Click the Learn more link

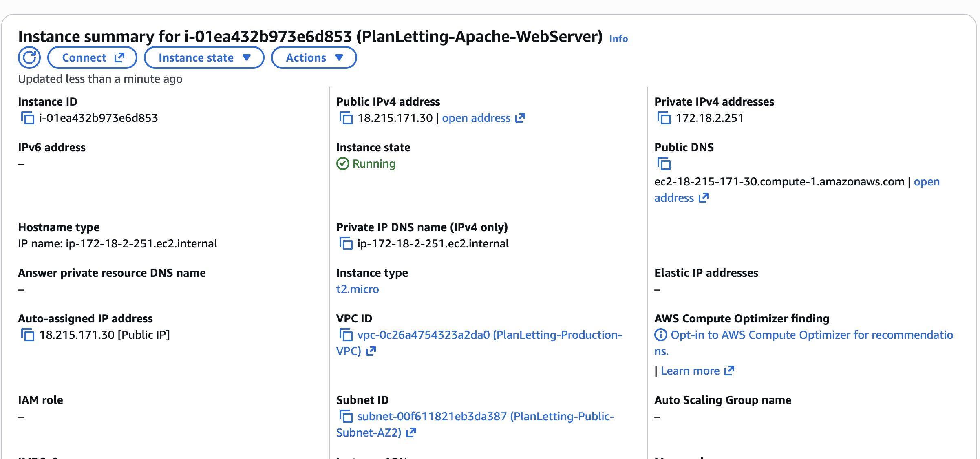click(697, 371)
